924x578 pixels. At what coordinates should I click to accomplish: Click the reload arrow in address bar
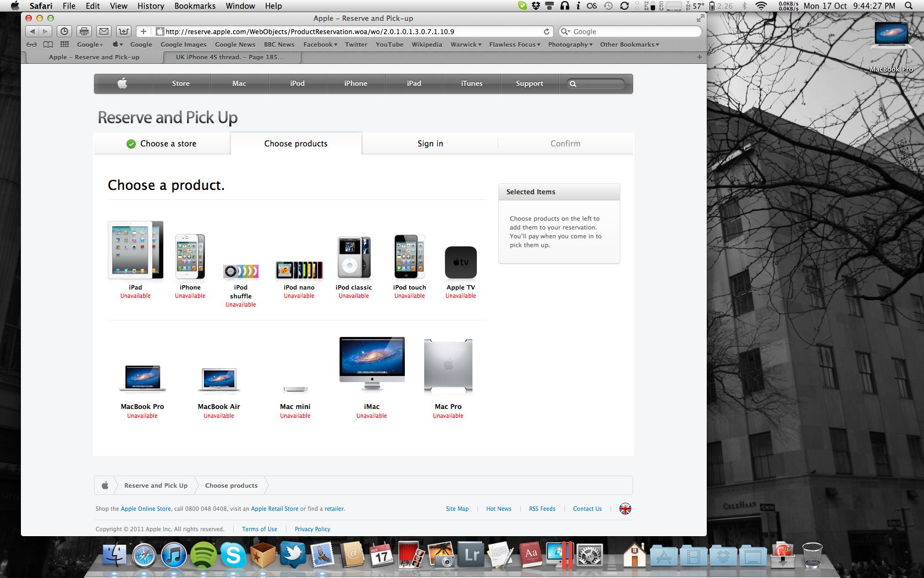coord(547,31)
